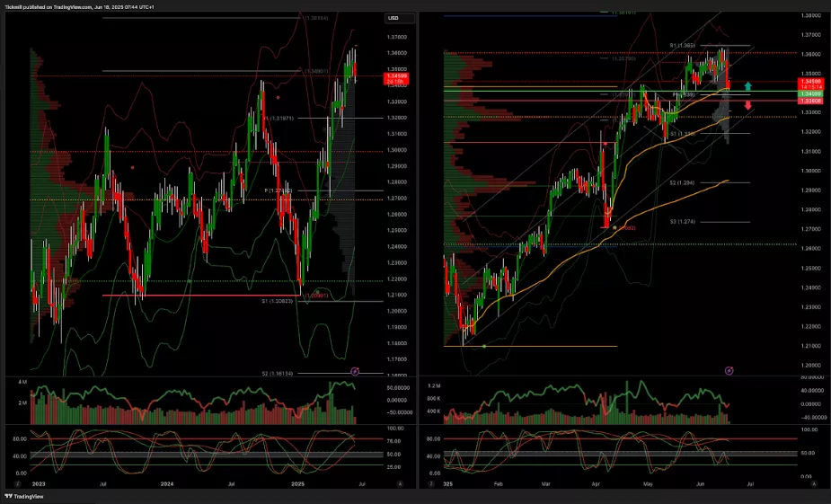This screenshot has width=831, height=504.
Task: Click the S2 (1.294) pivot label
Action: [682, 182]
